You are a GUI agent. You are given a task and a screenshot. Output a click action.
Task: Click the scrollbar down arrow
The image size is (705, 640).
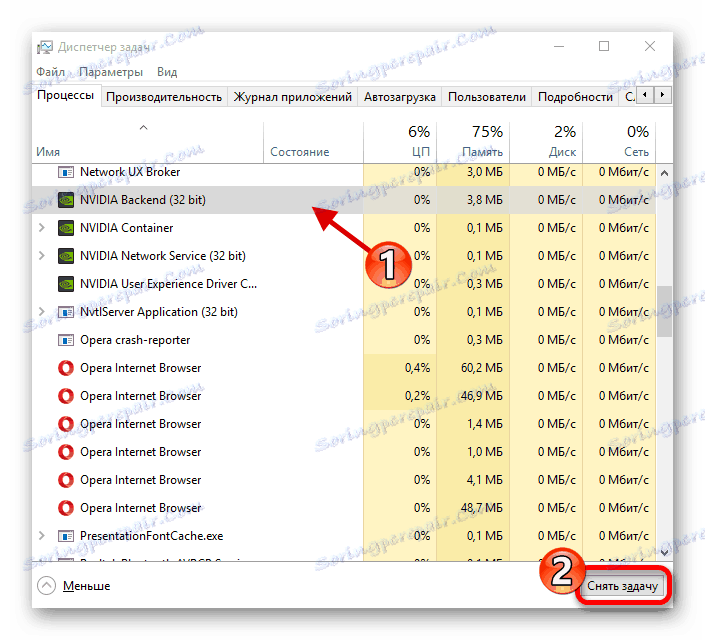point(664,552)
